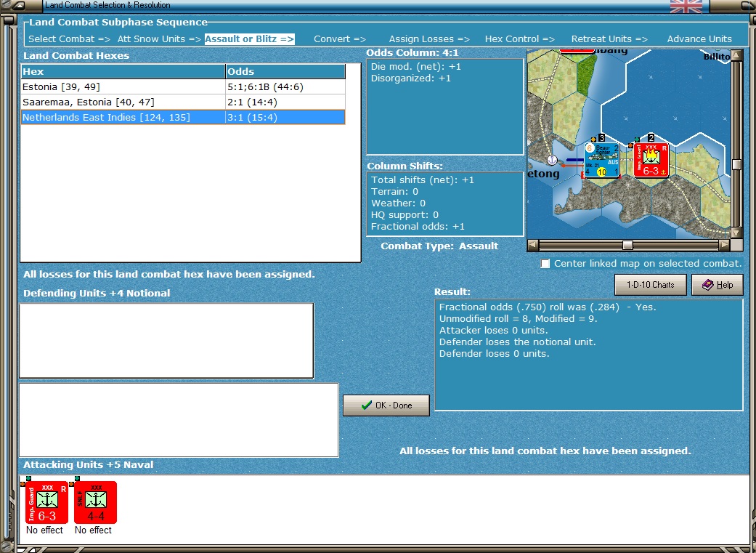Click the 'Total shifts (net): +1' line

(x=423, y=180)
